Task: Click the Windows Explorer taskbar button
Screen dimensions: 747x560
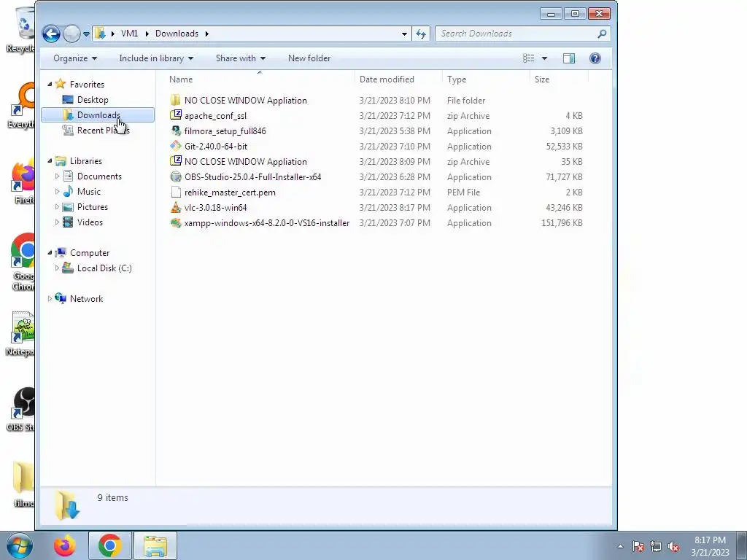Action: pos(155,545)
